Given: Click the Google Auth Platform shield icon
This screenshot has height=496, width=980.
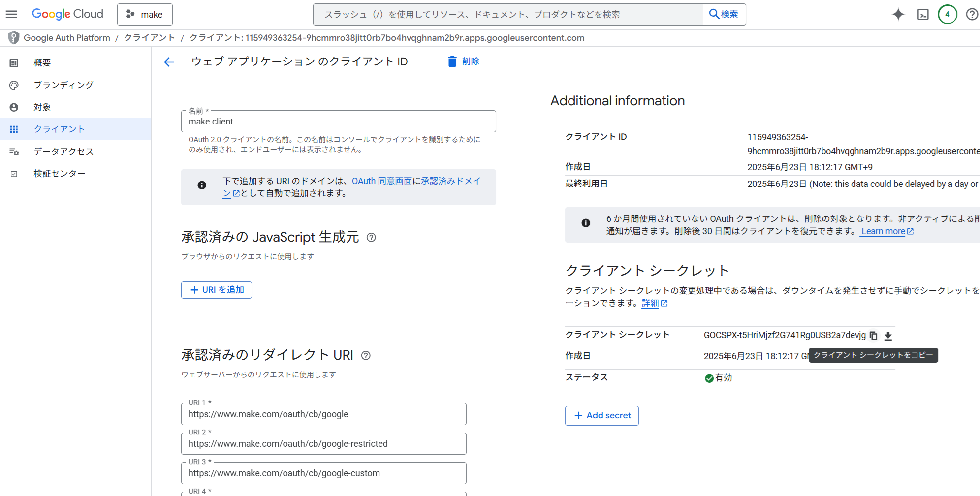Looking at the screenshot, I should coord(14,38).
